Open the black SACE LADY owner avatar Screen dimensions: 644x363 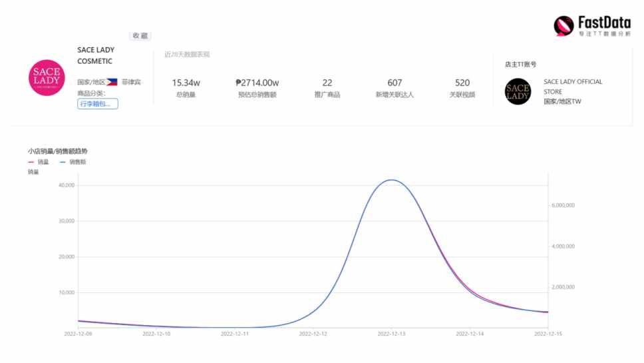518,91
